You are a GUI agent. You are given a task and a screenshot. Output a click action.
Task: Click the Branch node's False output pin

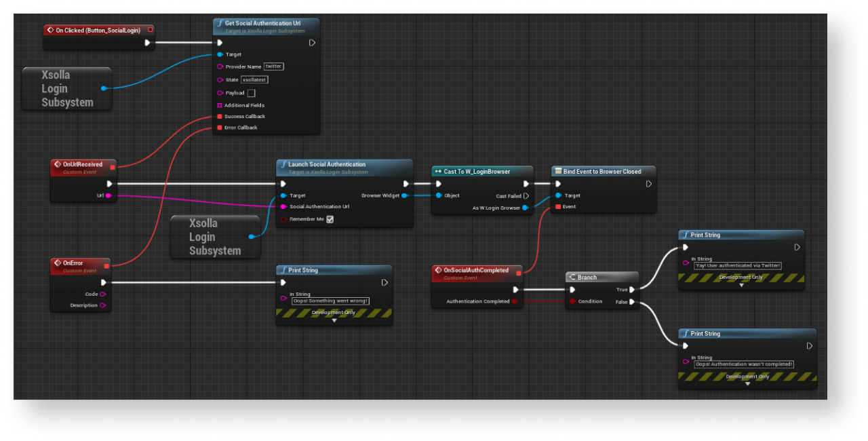[632, 302]
